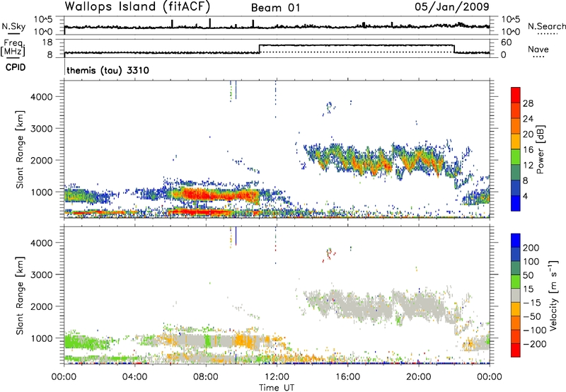Image resolution: width=566 pixels, height=392 pixels.
Task: Select the "04:00" time tick label
Action: coord(134,377)
